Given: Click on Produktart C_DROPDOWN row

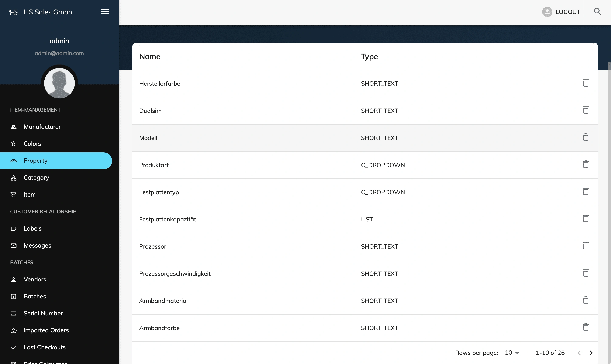Looking at the screenshot, I should pos(365,165).
